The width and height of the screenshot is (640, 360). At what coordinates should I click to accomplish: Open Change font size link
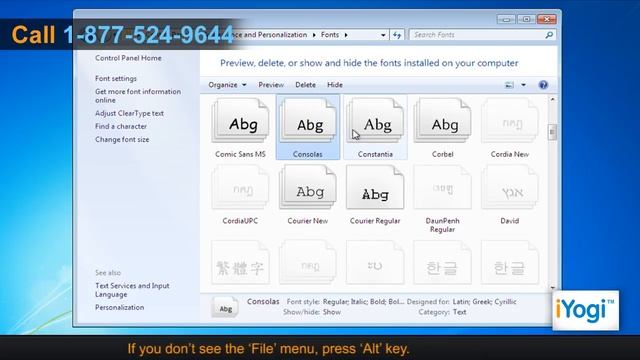point(122,140)
